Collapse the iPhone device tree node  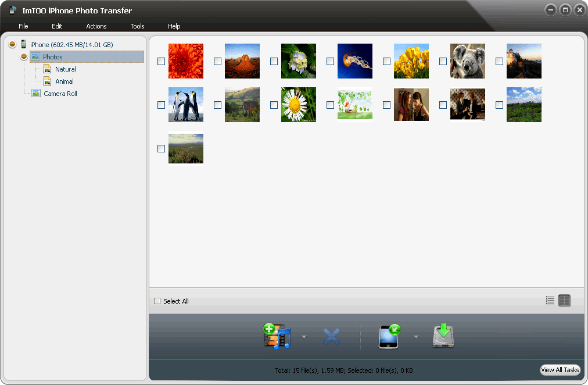click(12, 45)
